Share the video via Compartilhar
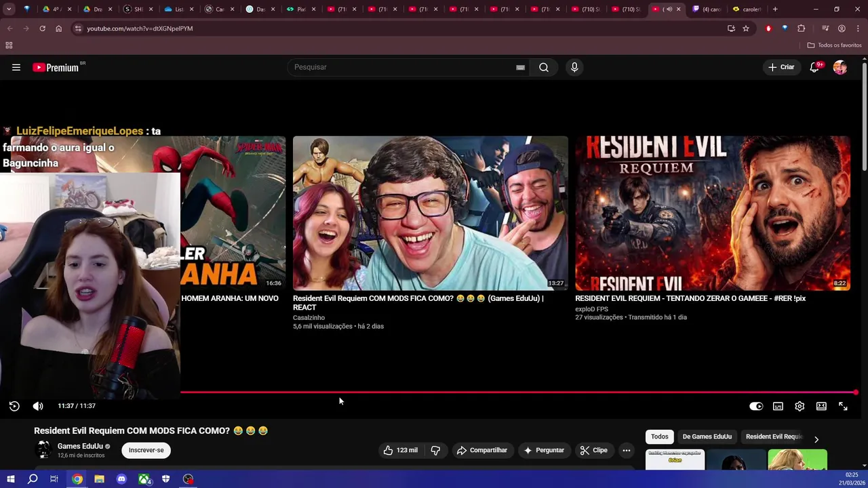The image size is (868, 488). [482, 450]
